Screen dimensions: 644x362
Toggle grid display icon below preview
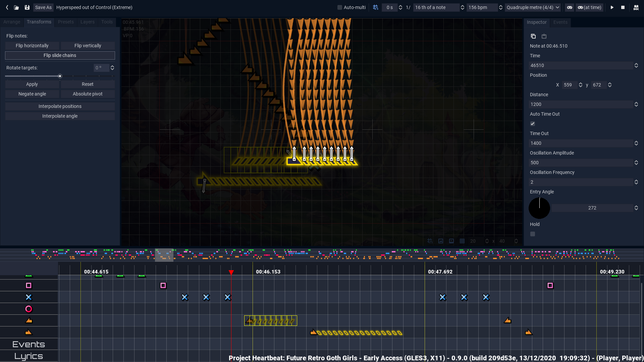click(462, 241)
